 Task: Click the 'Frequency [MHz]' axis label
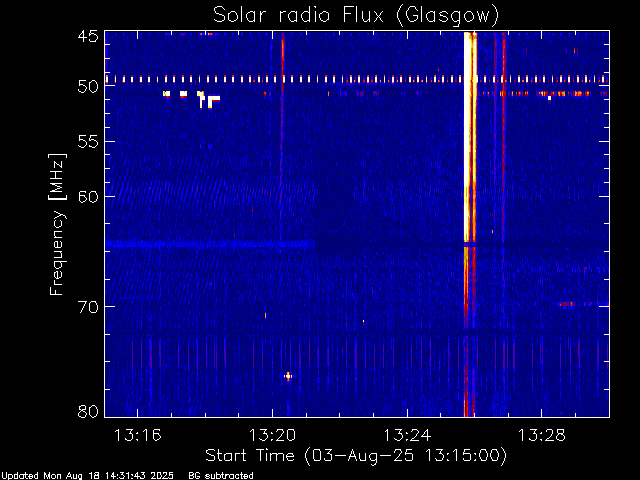(57, 224)
